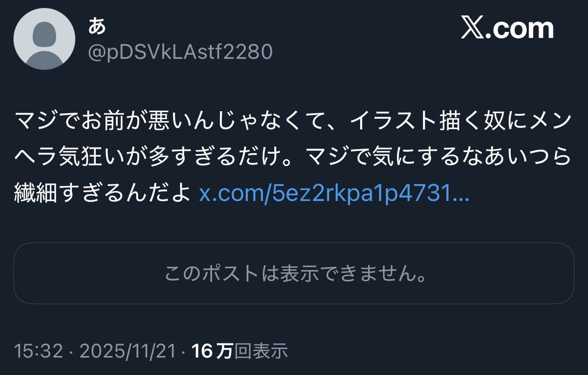Follow the x.com/5ez2rkpa1p4731… link

pos(334,193)
